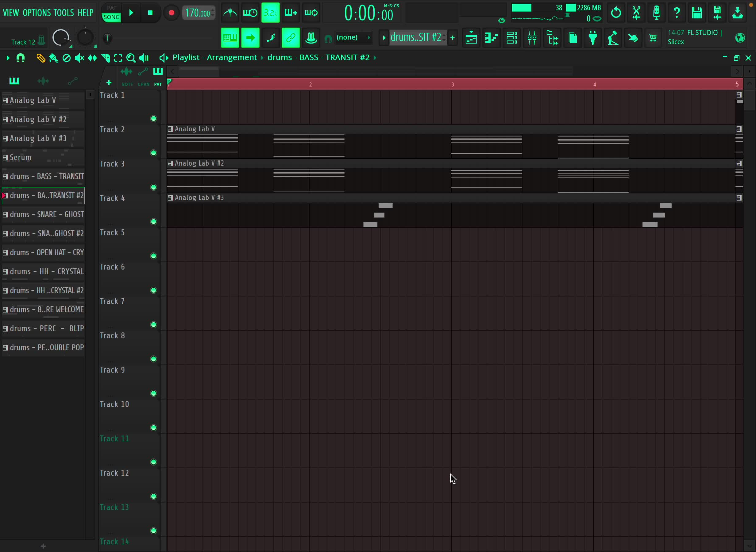Image resolution: width=756 pixels, height=552 pixels.
Task: Open the VIEW menu
Action: [11, 13]
